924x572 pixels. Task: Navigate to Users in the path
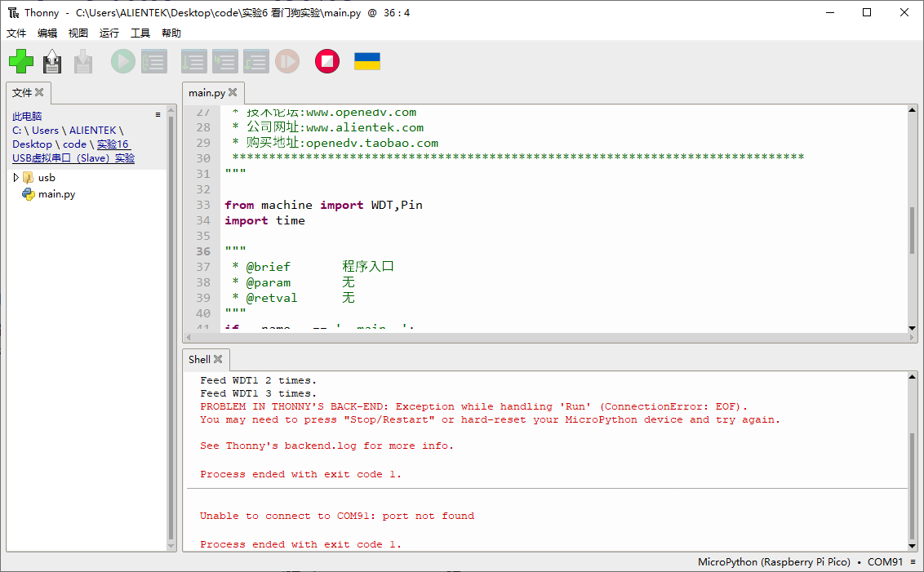click(x=46, y=131)
